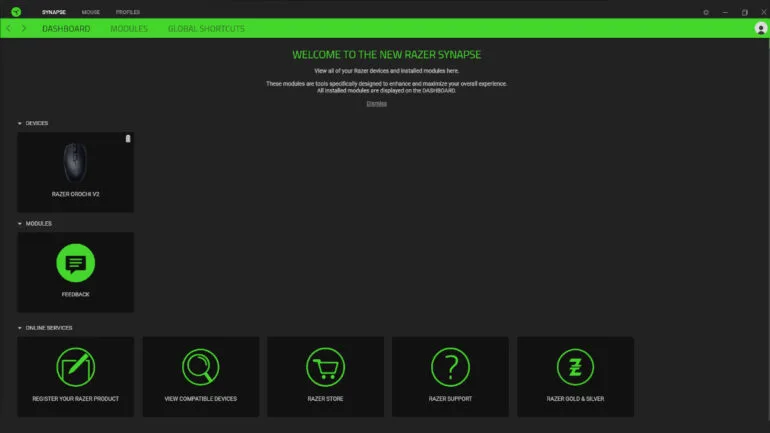Dismiss the welcome message
Image resolution: width=770 pixels, height=433 pixels.
pos(376,104)
